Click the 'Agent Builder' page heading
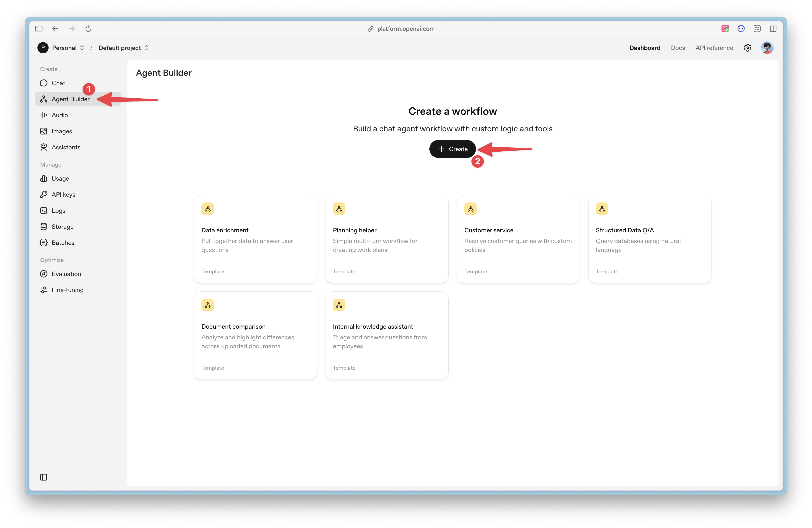This screenshot has width=812, height=528. [x=164, y=73]
